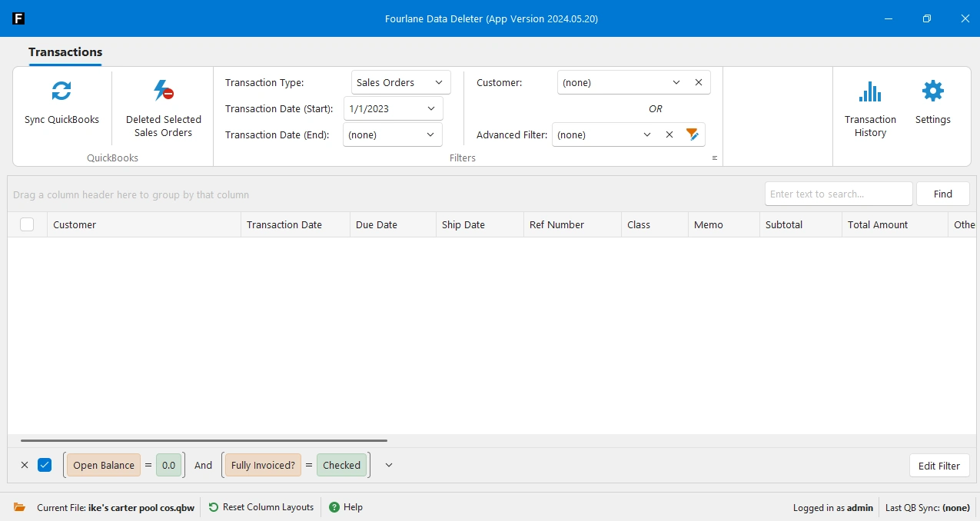Image resolution: width=980 pixels, height=521 pixels.
Task: Minimize the Fourlane Data Deleter window
Action: [x=889, y=18]
